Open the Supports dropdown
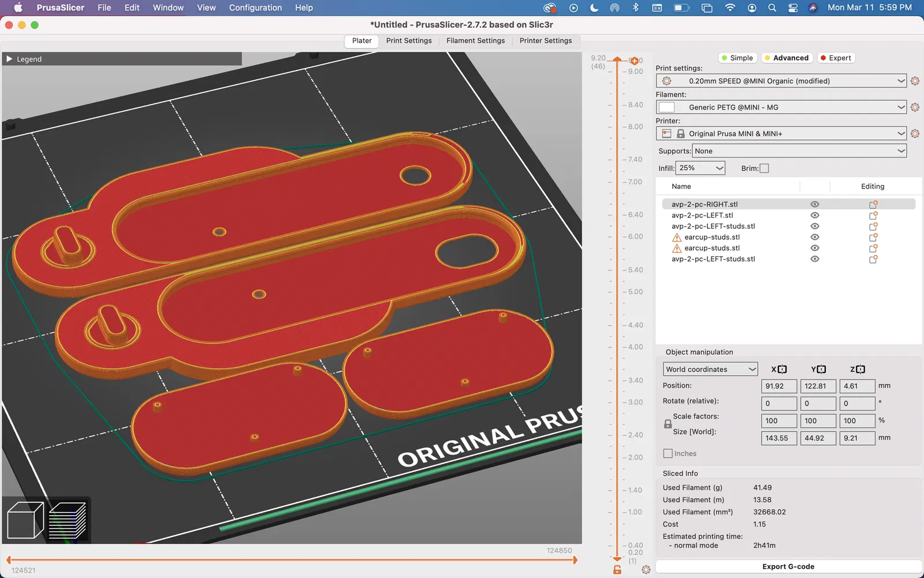Image resolution: width=924 pixels, height=578 pixels. (x=799, y=151)
